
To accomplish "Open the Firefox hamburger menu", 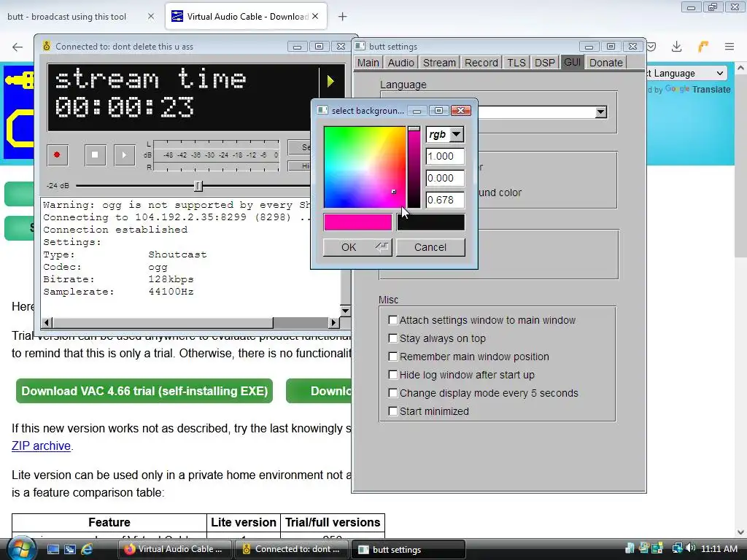I will tap(729, 47).
